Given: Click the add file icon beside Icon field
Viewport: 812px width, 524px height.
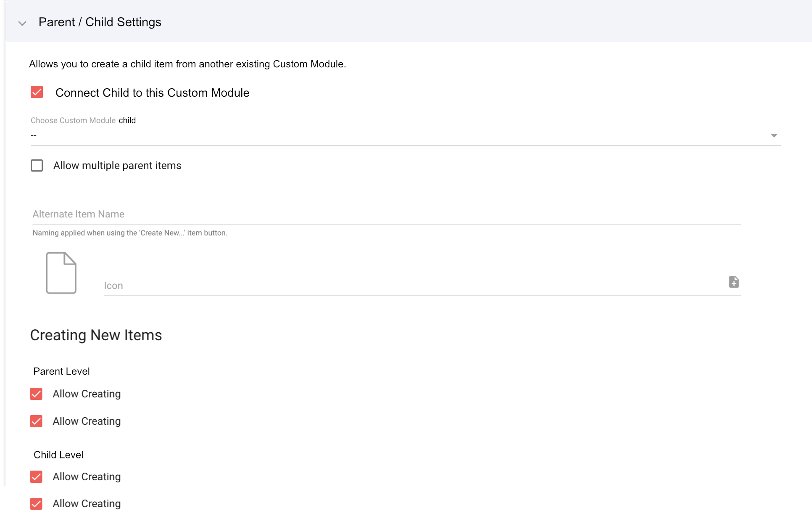Looking at the screenshot, I should pyautogui.click(x=734, y=282).
